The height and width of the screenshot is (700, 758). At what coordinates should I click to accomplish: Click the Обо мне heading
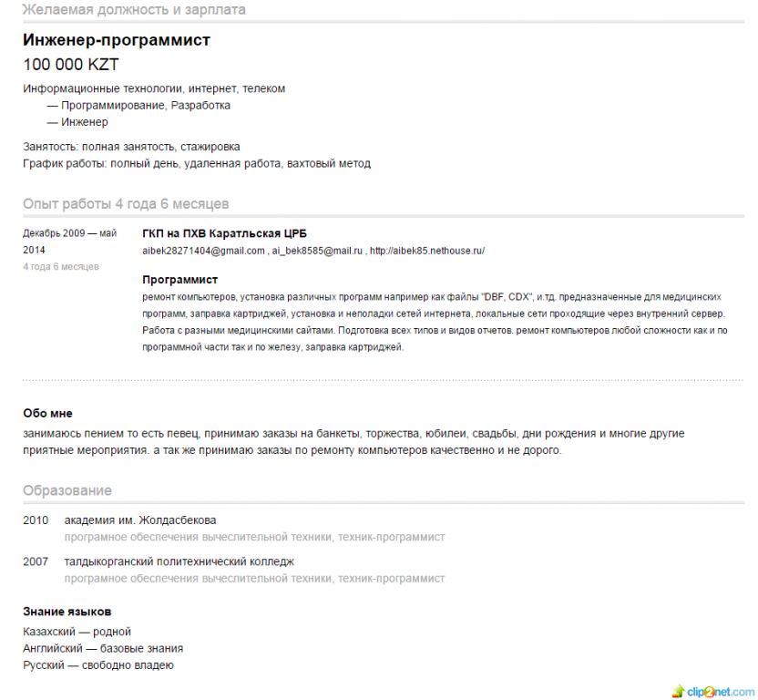tap(48, 414)
